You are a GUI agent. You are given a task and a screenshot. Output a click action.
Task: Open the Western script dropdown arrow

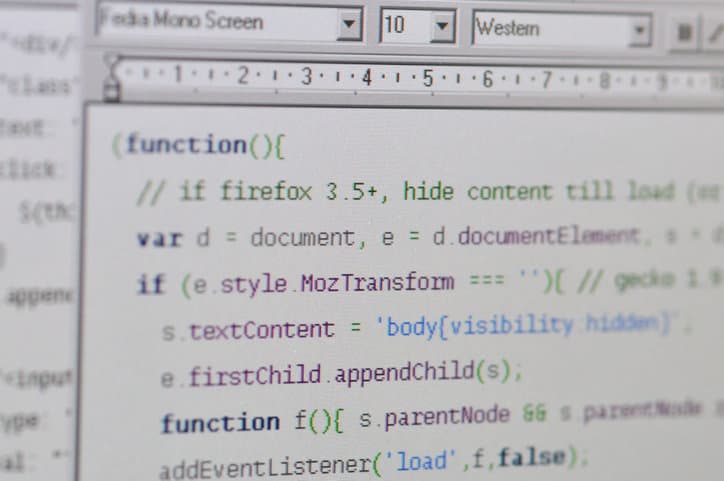pyautogui.click(x=640, y=32)
